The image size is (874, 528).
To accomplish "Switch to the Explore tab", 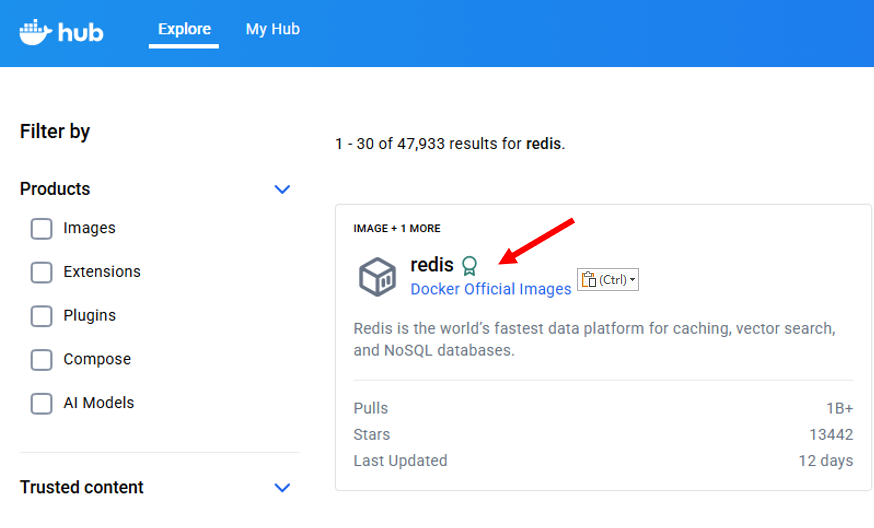I will [184, 29].
